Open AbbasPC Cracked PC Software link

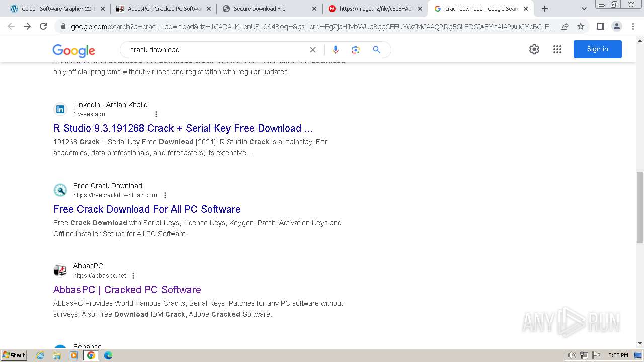(127, 290)
